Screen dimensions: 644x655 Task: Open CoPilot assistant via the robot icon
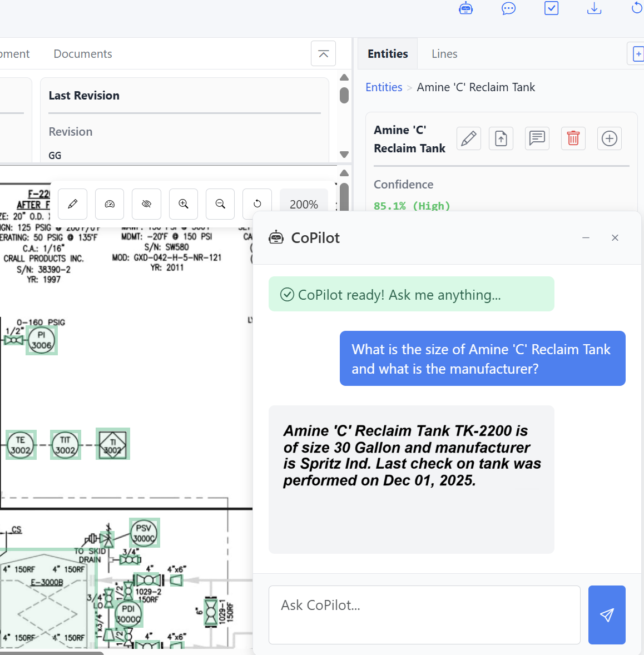[x=465, y=8]
